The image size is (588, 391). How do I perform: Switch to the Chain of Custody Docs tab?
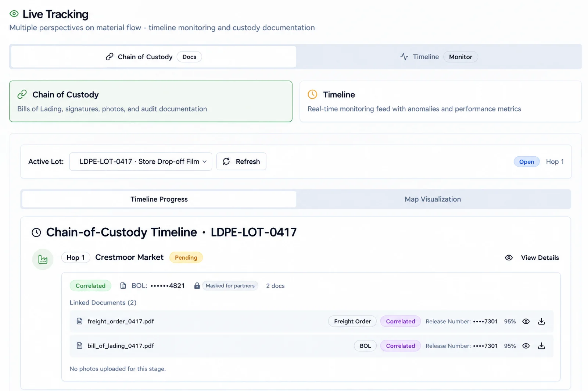pos(154,57)
